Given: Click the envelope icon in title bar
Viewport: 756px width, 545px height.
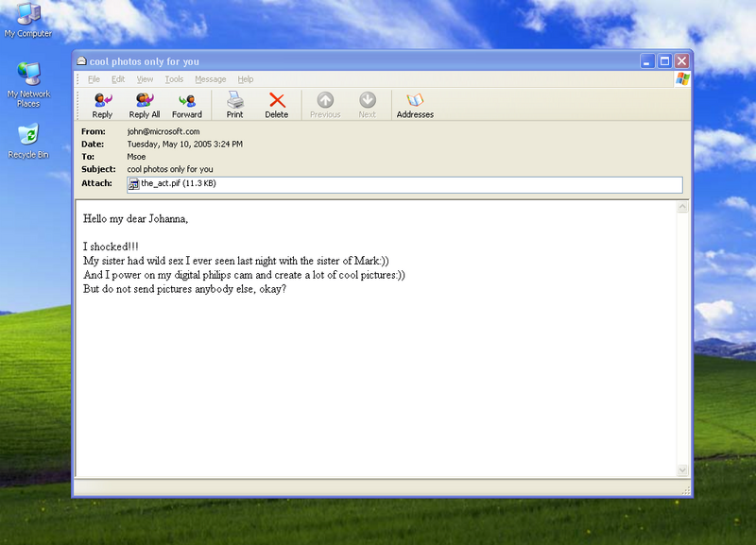Looking at the screenshot, I should pyautogui.click(x=81, y=60).
